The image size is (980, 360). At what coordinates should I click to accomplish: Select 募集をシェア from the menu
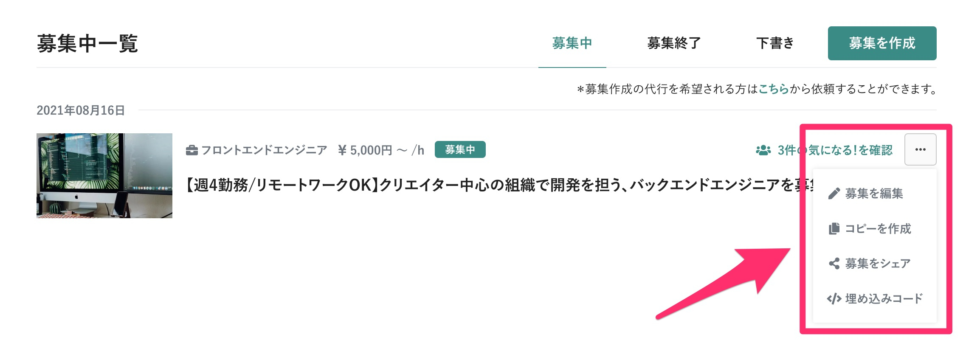pos(876,263)
